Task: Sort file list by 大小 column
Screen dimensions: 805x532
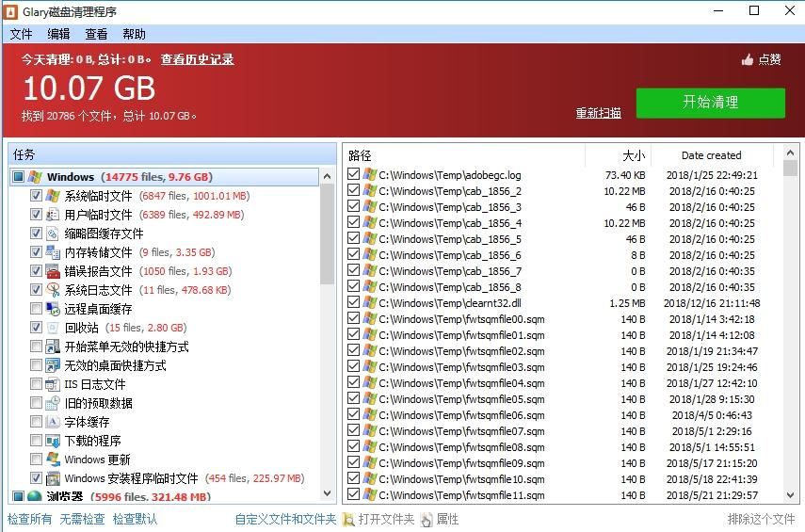Action: (633, 155)
